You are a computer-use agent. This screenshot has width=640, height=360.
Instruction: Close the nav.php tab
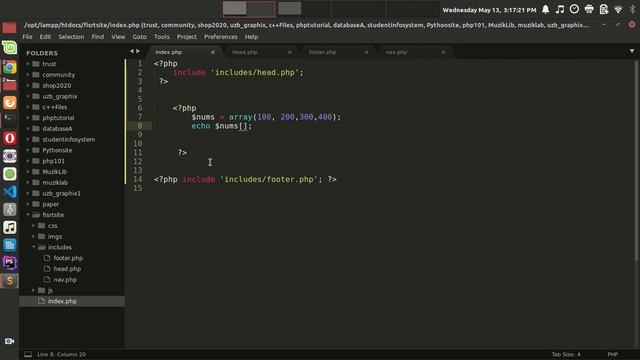point(443,52)
